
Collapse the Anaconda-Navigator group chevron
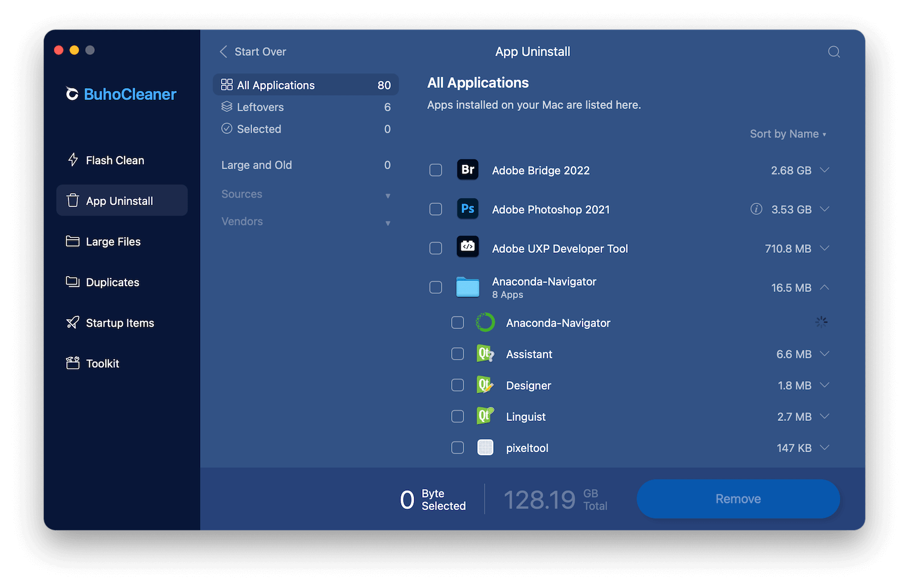825,287
